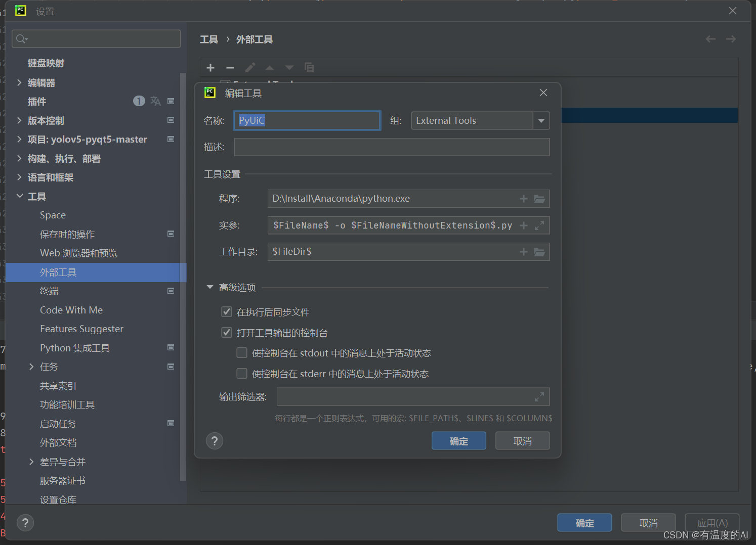
Task: Confirm 编辑工具 dialog with 确定
Action: 459,441
